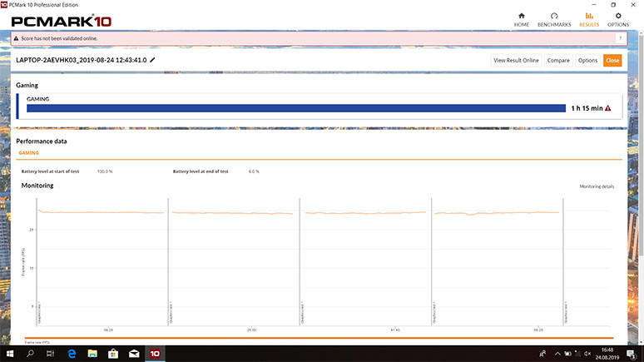Open the Options gear in the header
Viewport: 644px width, 362px height.
618,20
